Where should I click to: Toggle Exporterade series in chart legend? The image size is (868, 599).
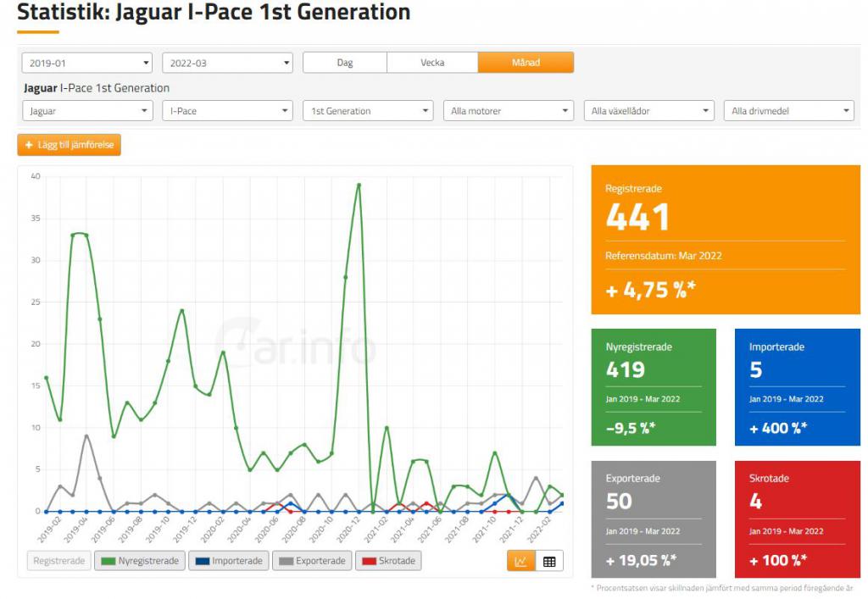pyautogui.click(x=313, y=561)
